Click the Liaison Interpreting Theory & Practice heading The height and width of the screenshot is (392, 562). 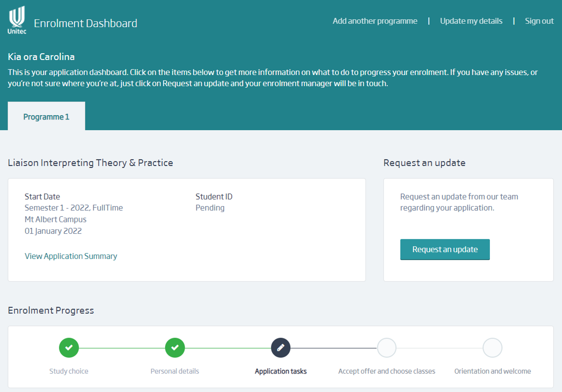[x=90, y=163]
